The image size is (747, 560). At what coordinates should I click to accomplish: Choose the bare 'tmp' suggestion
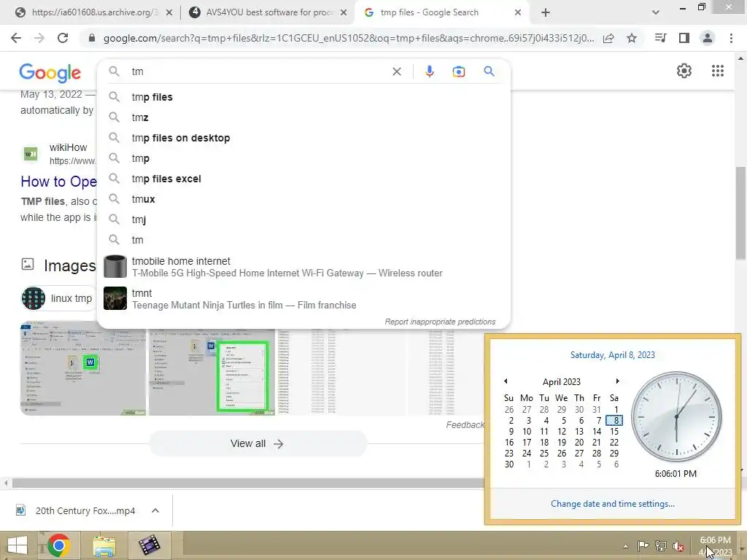click(303, 158)
